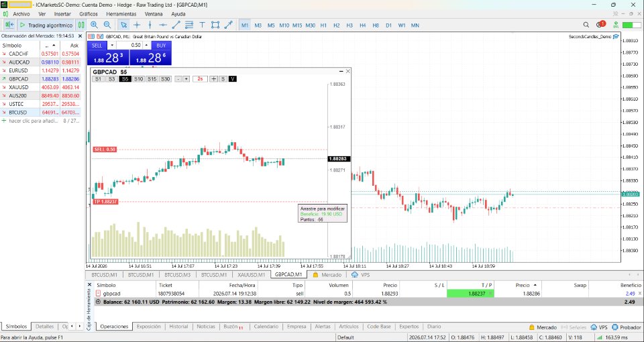Switch seconds chart to S3
The height and width of the screenshot is (342, 644).
coord(111,79)
